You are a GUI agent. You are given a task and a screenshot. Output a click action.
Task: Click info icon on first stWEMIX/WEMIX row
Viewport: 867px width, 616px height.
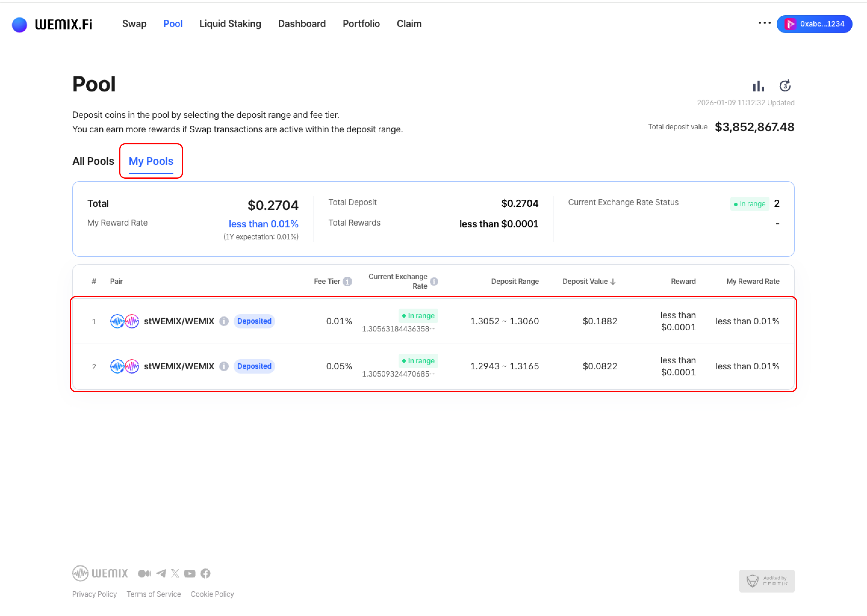224,321
